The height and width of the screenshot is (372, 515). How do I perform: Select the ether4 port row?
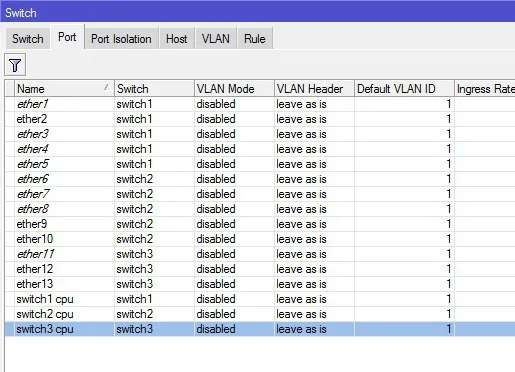click(260, 149)
